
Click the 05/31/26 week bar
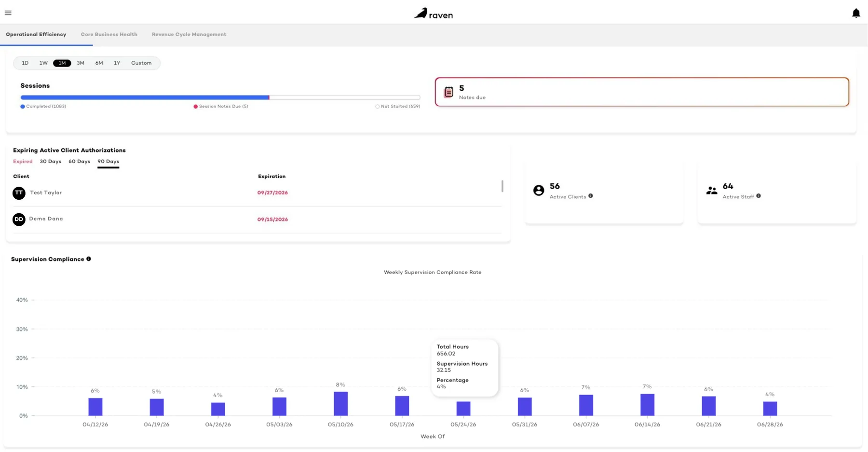[525, 407]
